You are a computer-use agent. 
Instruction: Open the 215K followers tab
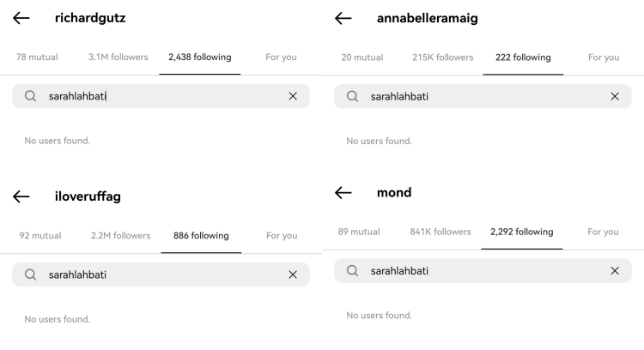pos(443,57)
